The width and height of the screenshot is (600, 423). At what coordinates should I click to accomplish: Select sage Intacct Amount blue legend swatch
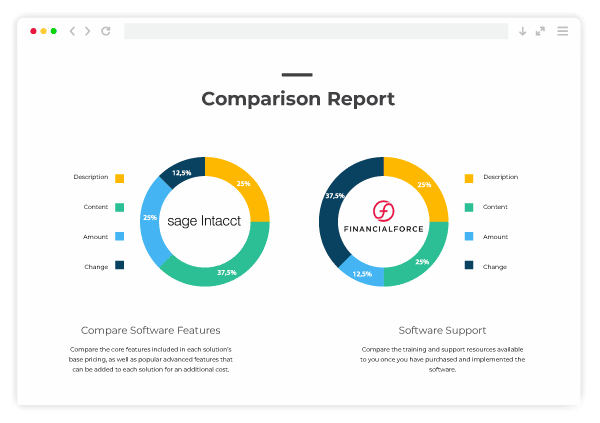120,236
